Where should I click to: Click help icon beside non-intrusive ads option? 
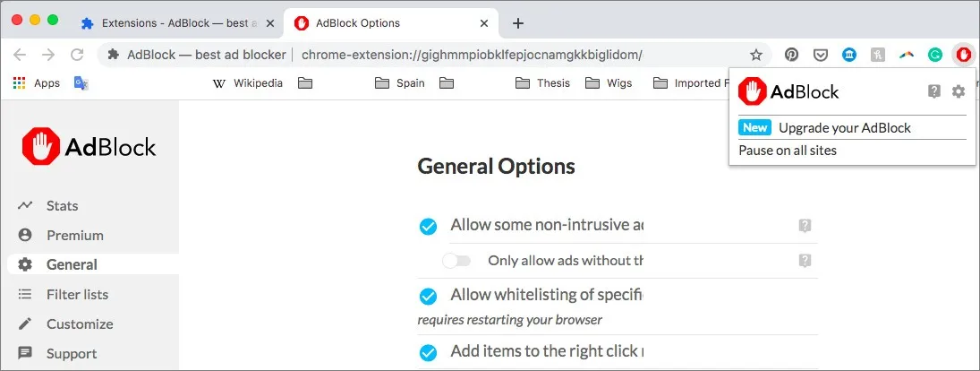click(805, 226)
